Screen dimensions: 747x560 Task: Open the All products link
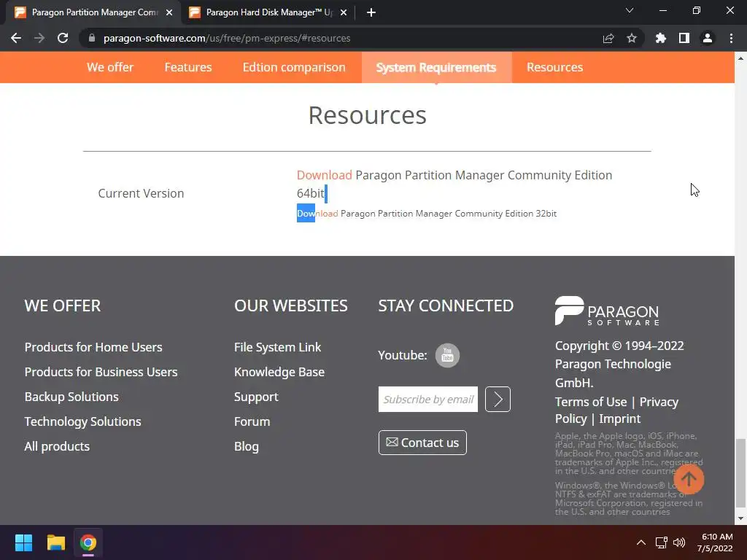point(57,446)
